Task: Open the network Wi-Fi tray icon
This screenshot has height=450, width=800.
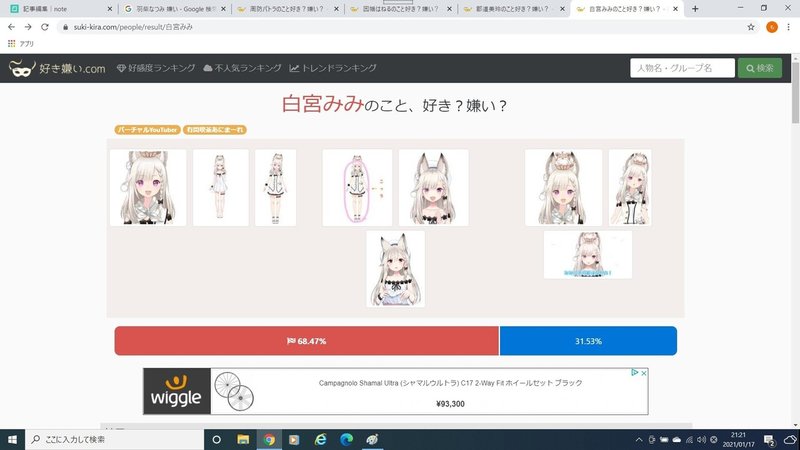Action: click(x=689, y=440)
